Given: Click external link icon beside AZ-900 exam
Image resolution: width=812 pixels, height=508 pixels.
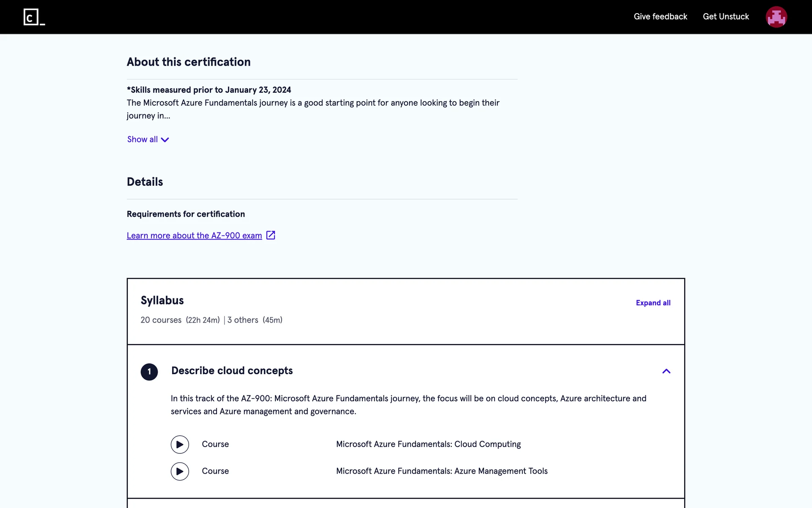Looking at the screenshot, I should point(271,235).
